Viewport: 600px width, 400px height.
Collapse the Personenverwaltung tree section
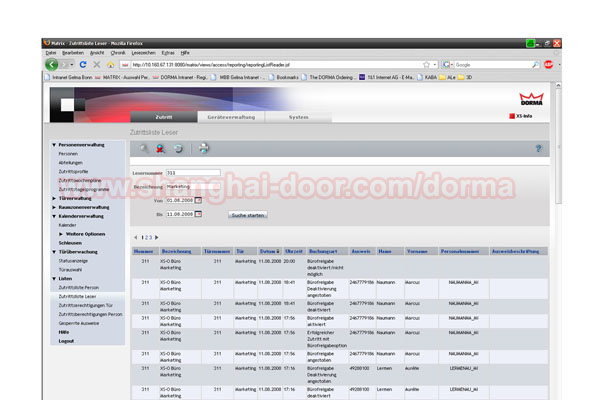point(54,145)
